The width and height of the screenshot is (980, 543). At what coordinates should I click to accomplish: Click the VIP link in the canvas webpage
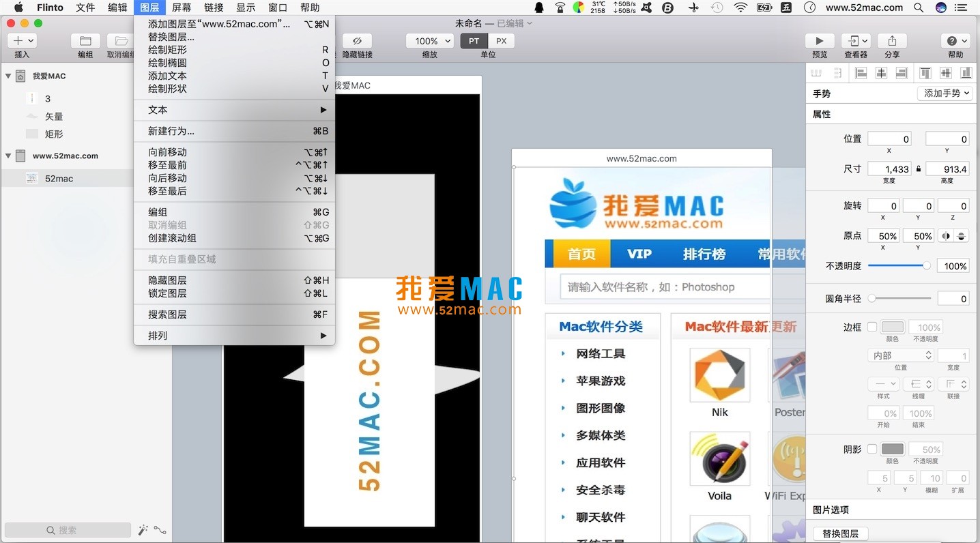639,254
